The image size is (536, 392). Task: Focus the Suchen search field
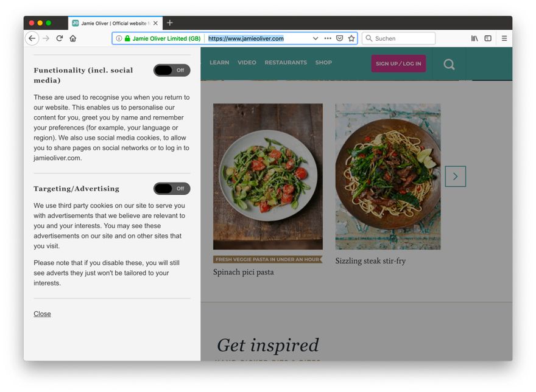coord(398,38)
